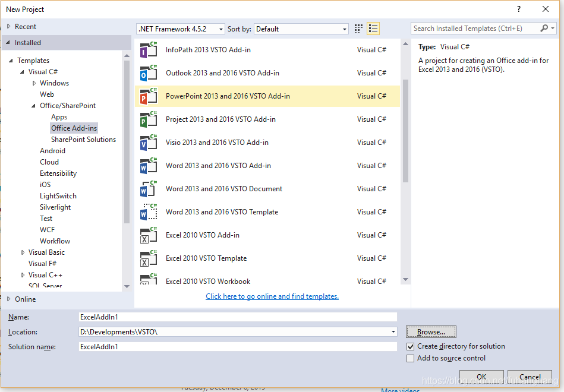This screenshot has width=564, height=392.
Task: Select the Workflow category
Action: [55, 241]
